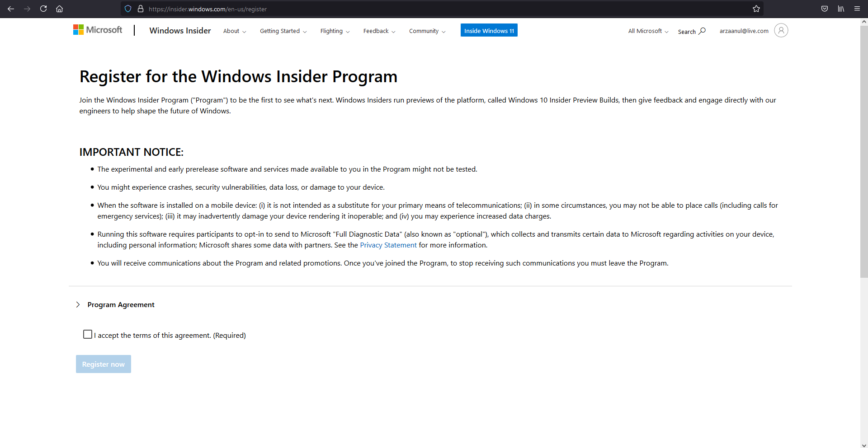Reload the page with the refresh icon

(x=43, y=9)
